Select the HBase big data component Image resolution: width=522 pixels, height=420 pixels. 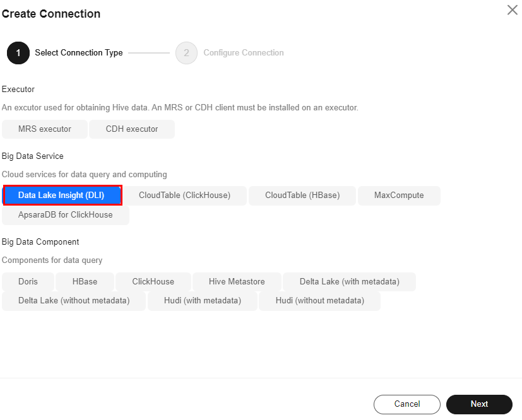[85, 282]
